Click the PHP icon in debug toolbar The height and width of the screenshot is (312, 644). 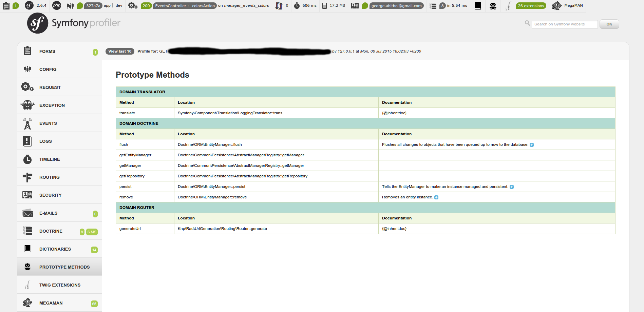(57, 5)
